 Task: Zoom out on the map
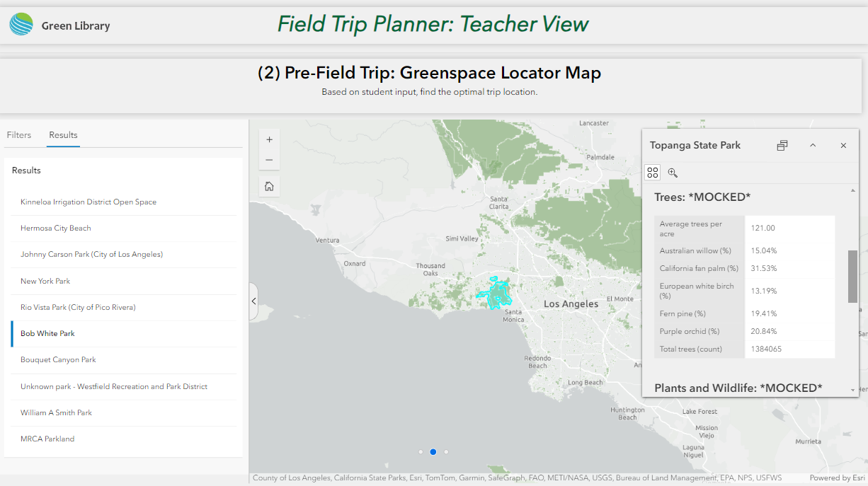coord(269,160)
